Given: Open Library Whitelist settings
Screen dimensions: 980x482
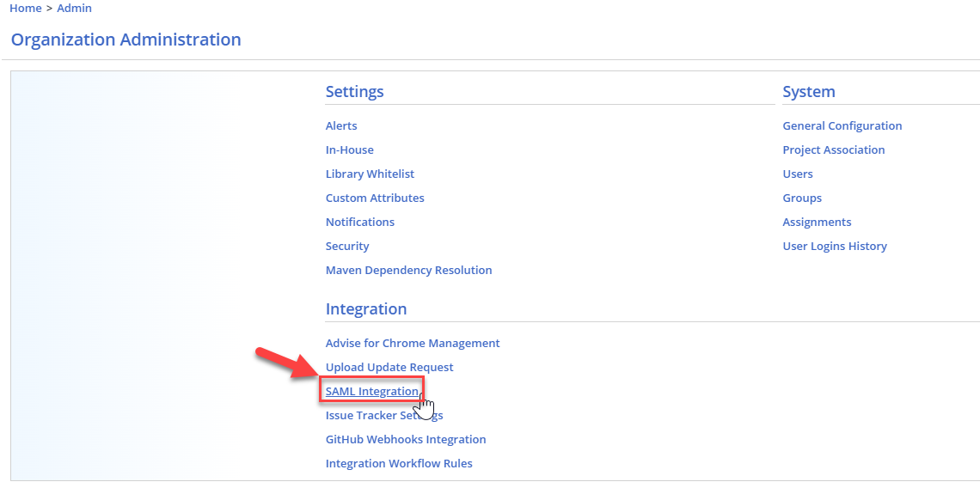Looking at the screenshot, I should point(370,174).
